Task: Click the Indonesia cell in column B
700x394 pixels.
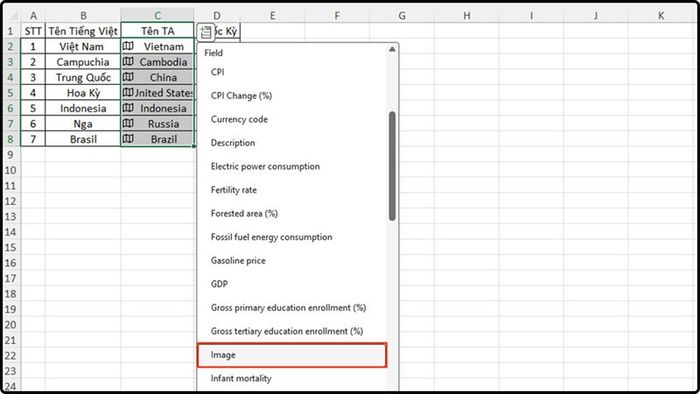Action: [x=83, y=108]
